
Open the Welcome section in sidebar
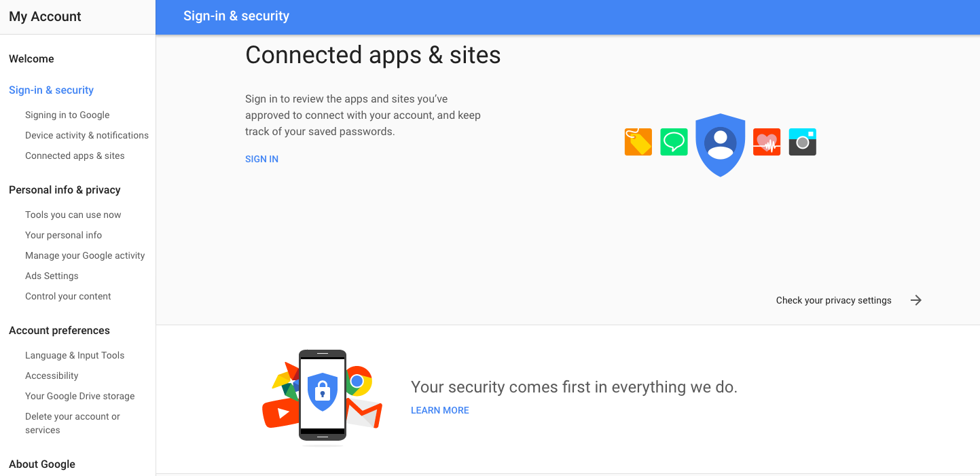point(31,59)
